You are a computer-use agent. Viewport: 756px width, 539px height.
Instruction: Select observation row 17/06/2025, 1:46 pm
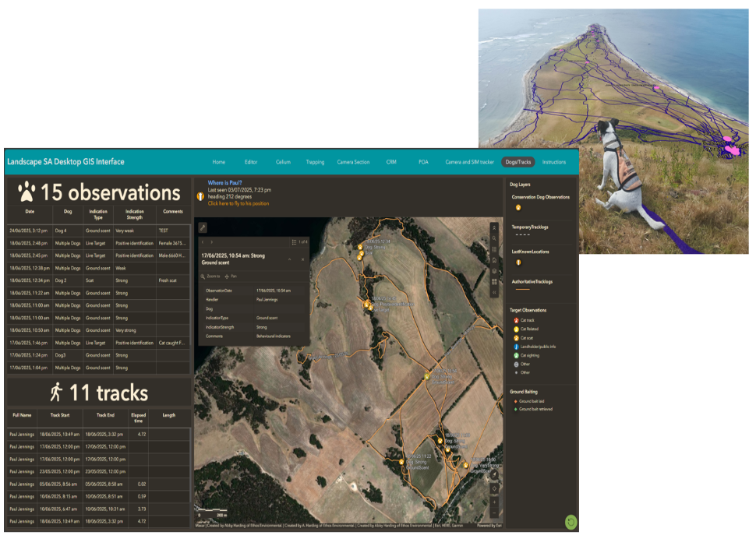(x=98, y=343)
